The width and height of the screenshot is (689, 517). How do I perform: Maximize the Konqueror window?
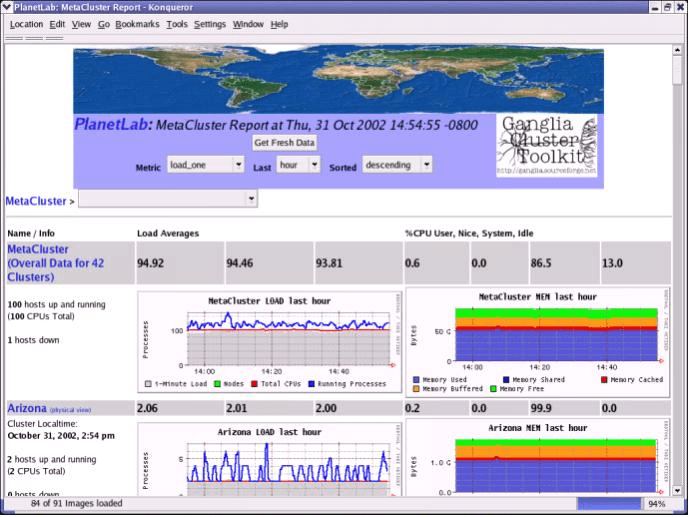[x=667, y=7]
